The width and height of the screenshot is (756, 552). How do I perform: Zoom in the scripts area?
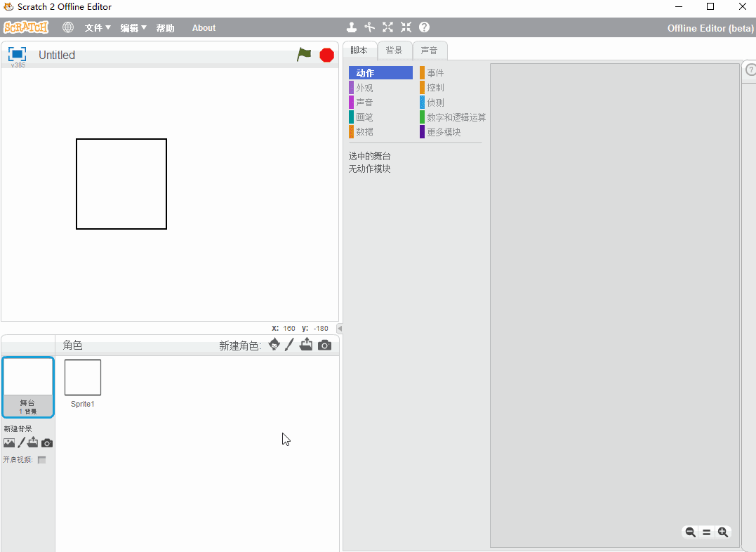[723, 532]
